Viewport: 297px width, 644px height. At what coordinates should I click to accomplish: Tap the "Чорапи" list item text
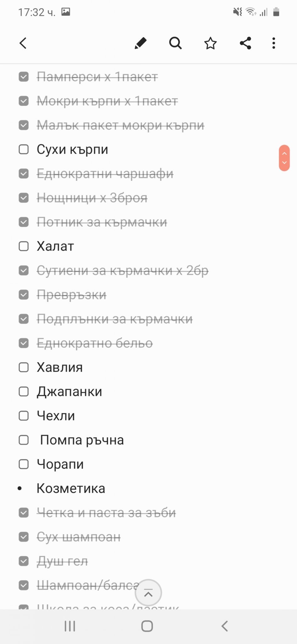60,464
